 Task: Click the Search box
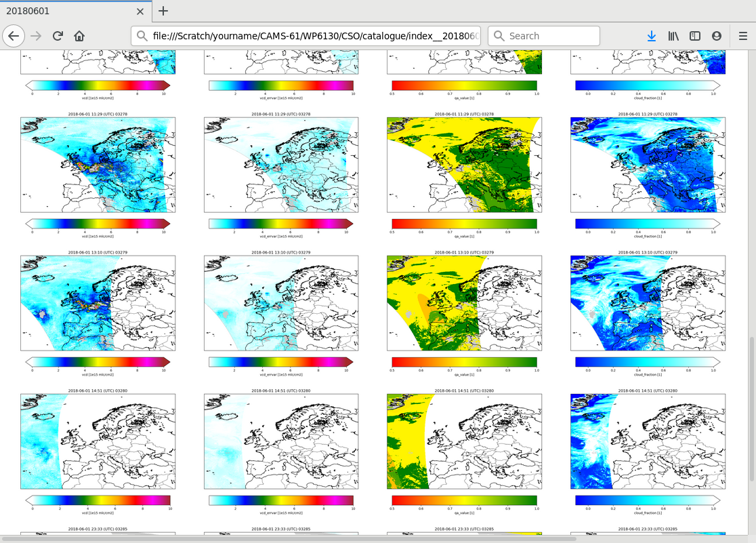(544, 36)
